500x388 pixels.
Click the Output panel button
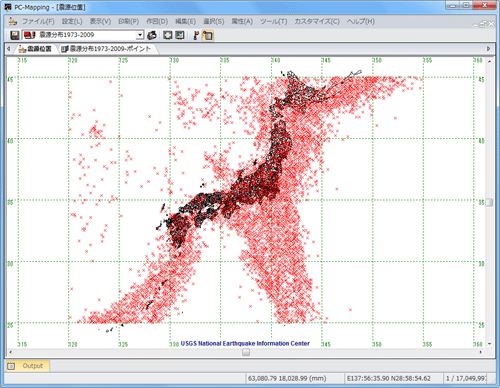28,366
